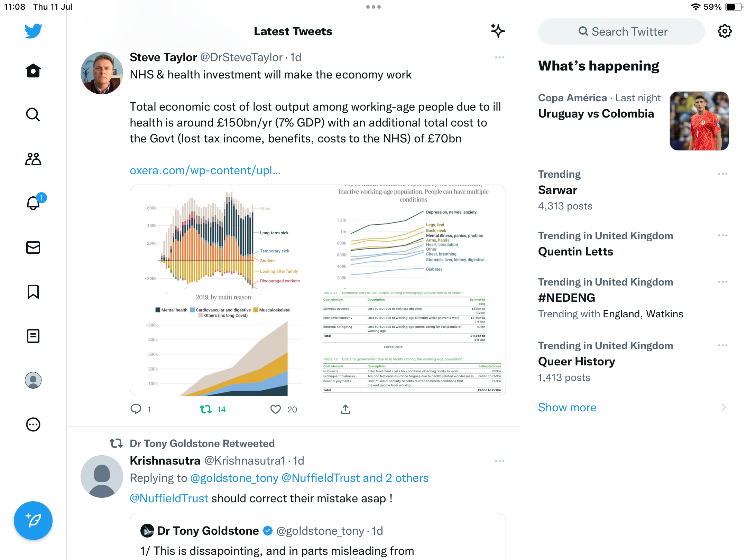Open Messages envelope icon

click(x=33, y=248)
